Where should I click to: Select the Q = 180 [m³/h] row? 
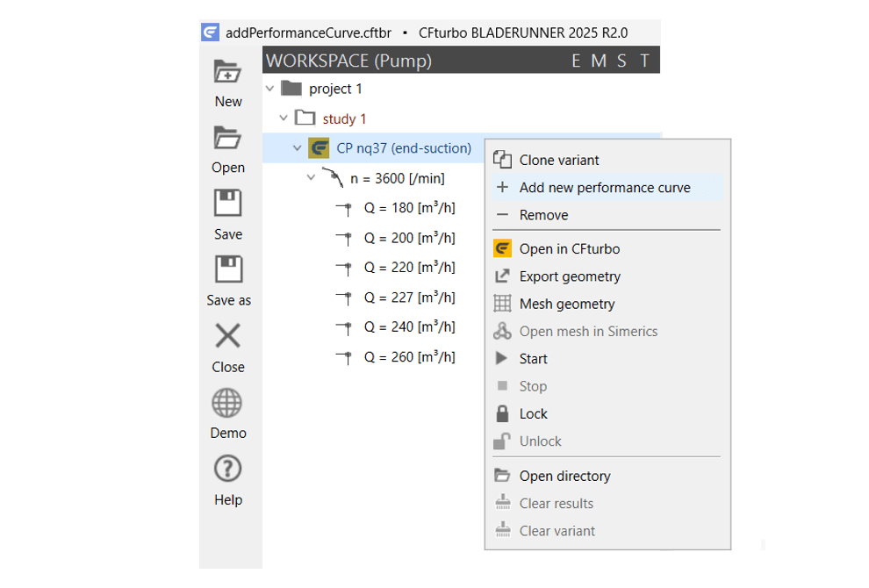click(x=410, y=208)
